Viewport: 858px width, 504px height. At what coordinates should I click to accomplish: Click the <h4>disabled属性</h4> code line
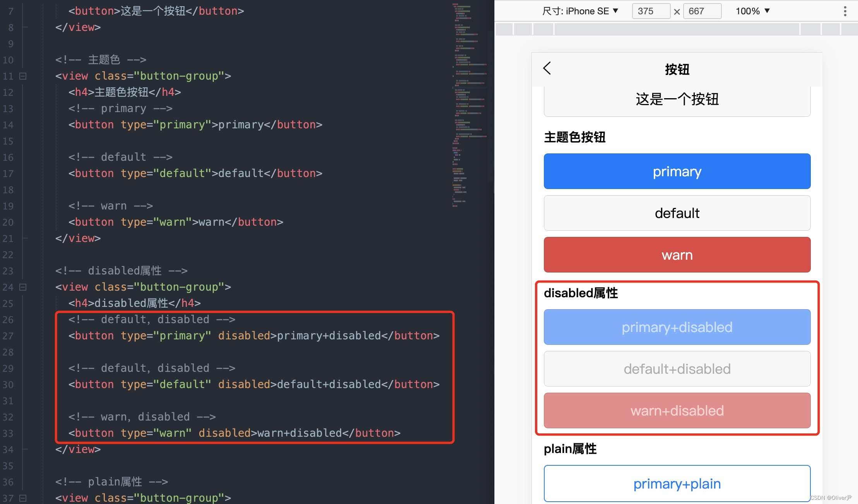(x=135, y=303)
